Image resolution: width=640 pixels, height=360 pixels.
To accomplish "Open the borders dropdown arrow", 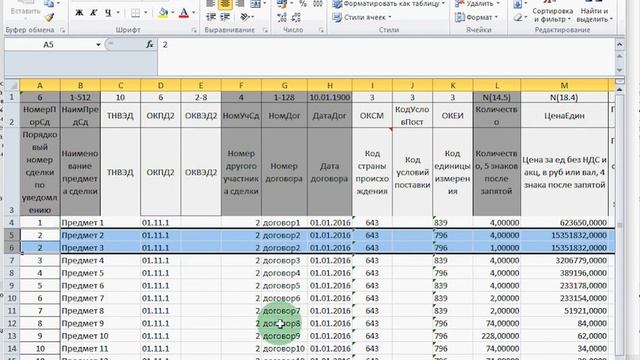I will coord(146,13).
